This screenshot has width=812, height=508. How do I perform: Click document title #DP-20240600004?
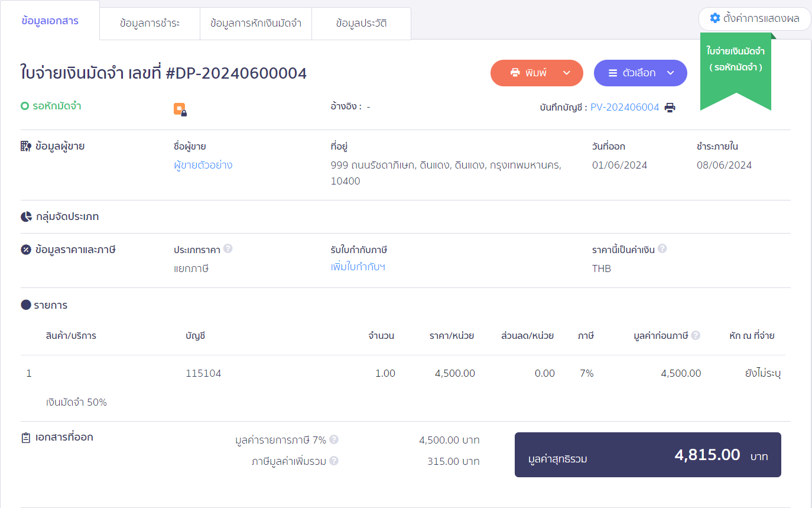pyautogui.click(x=236, y=73)
